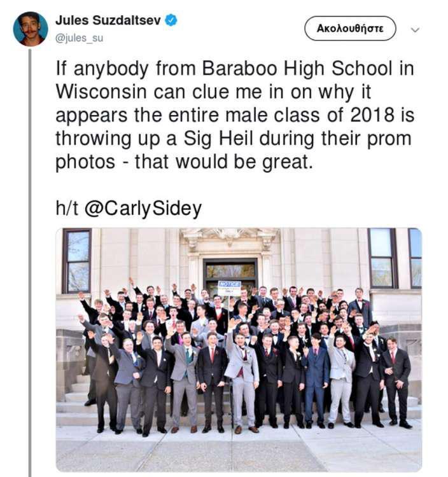
Task: Visit the @jules_su handle link
Action: [79, 38]
